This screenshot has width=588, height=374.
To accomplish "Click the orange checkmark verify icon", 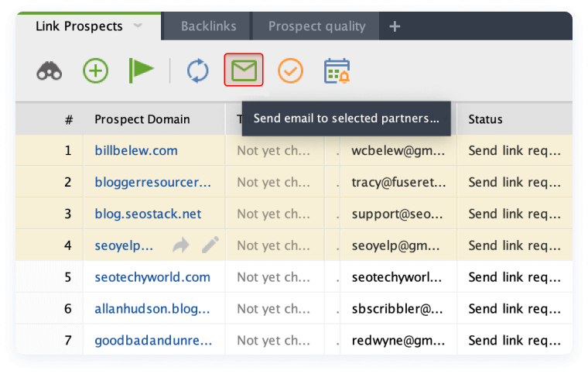I will coord(290,71).
